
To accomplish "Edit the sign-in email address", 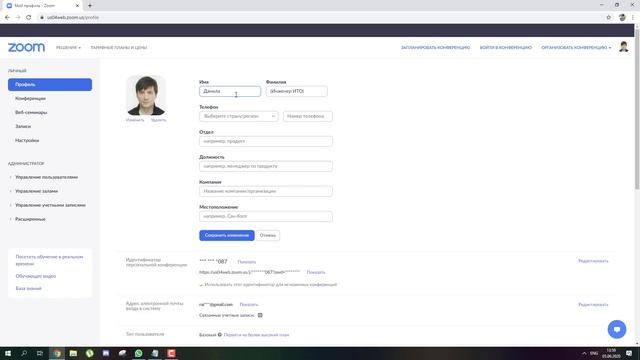I will [x=593, y=304].
